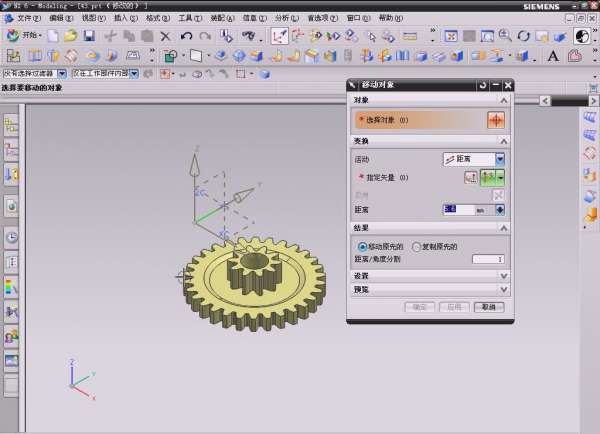The width and height of the screenshot is (600, 434).
Task: Open the vector constructor dialog icon
Action: click(x=471, y=177)
